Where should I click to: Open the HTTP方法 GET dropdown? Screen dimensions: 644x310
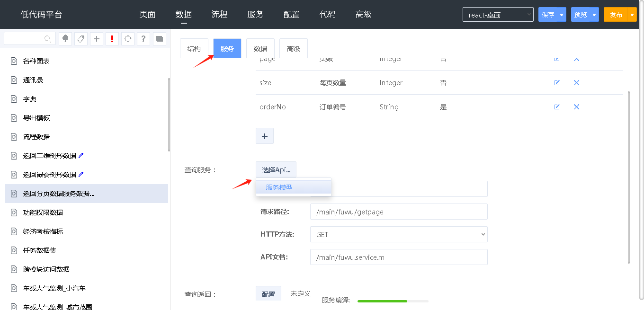pyautogui.click(x=399, y=234)
